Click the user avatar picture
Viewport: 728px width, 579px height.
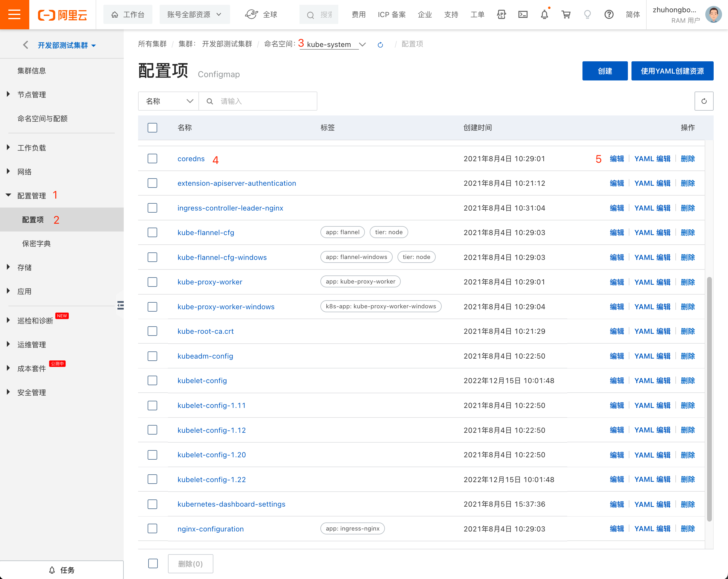713,15
